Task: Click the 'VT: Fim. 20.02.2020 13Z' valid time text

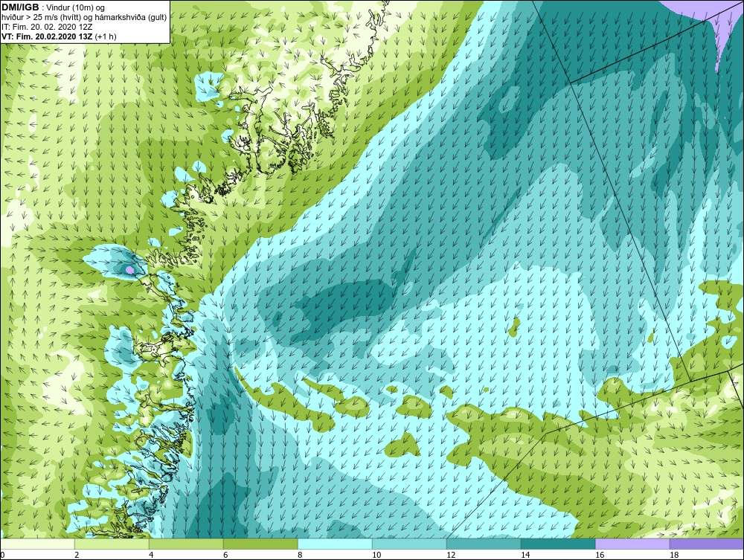Action: pos(47,36)
